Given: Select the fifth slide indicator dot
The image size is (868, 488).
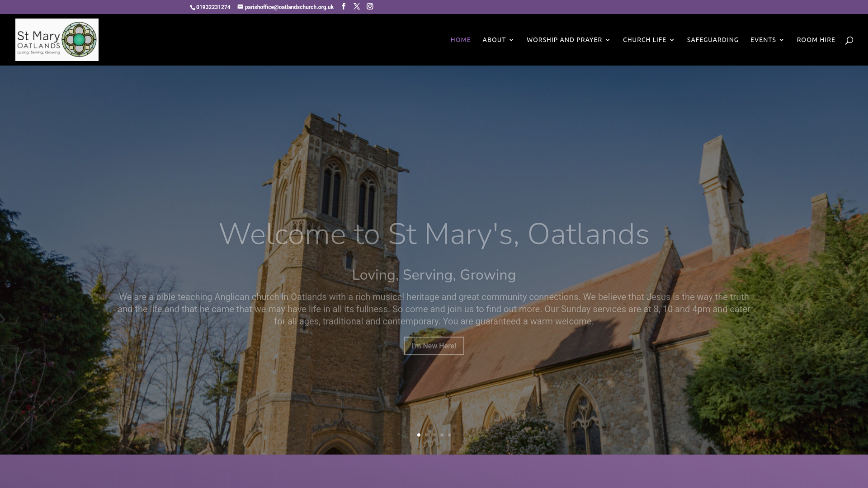Looking at the screenshot, I should 449,435.
